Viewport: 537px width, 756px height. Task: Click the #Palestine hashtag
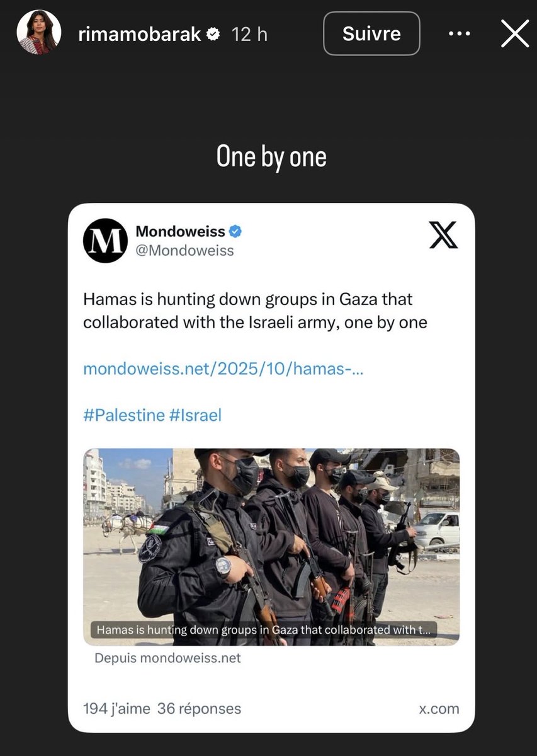click(123, 416)
